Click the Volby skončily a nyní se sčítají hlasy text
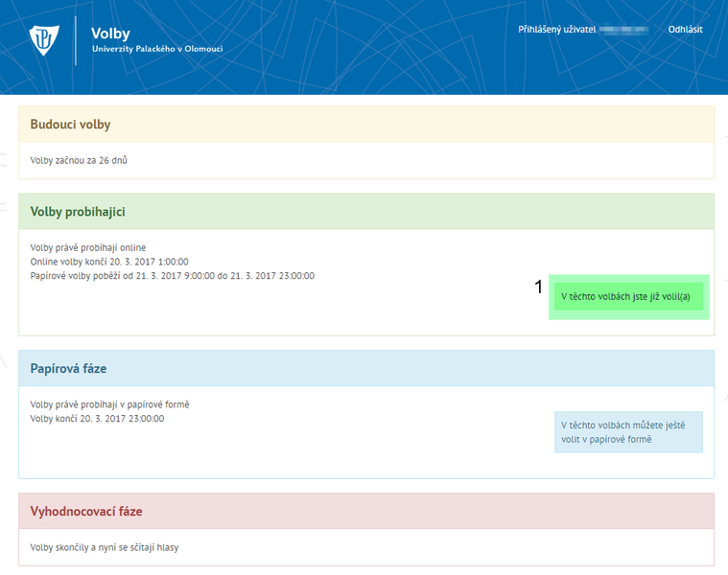The image size is (728, 575). tap(104, 547)
